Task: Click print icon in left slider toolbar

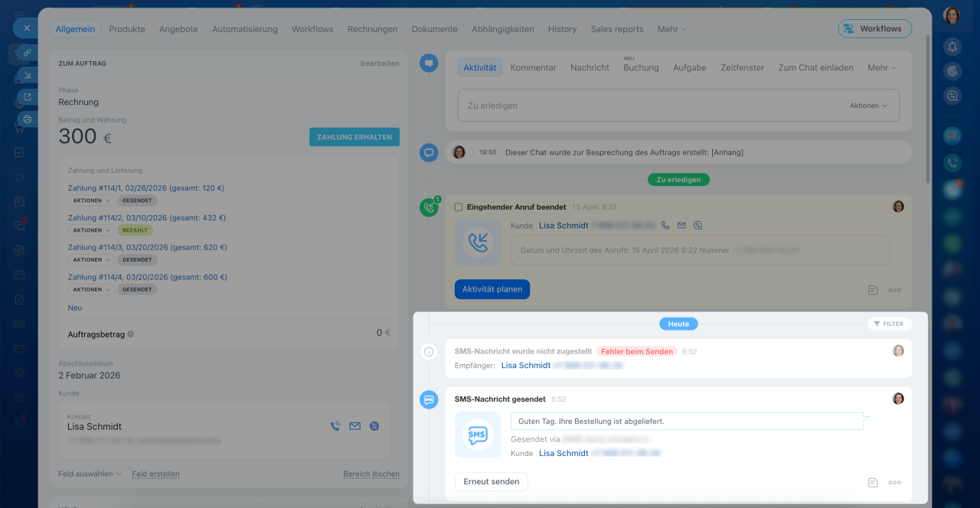Action: pyautogui.click(x=27, y=119)
